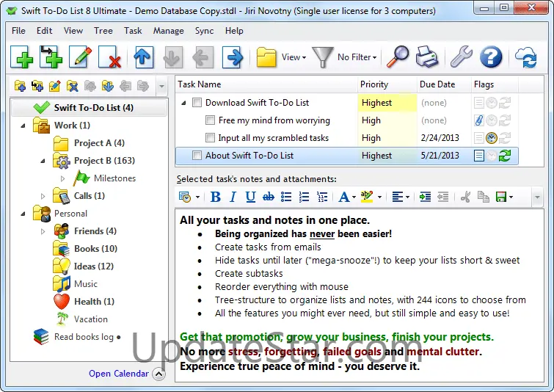Viewport: 554px width, 392px height.
Task: Click the printer icon
Action: pyautogui.click(x=427, y=57)
